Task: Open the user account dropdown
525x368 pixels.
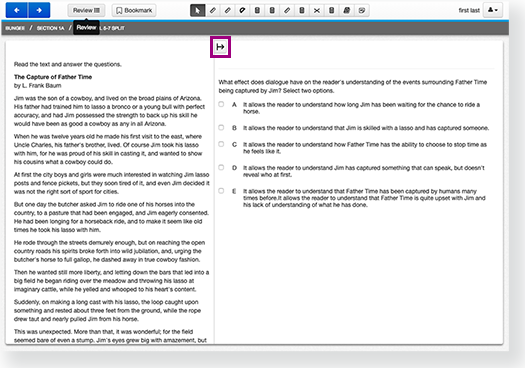Action: click(493, 10)
